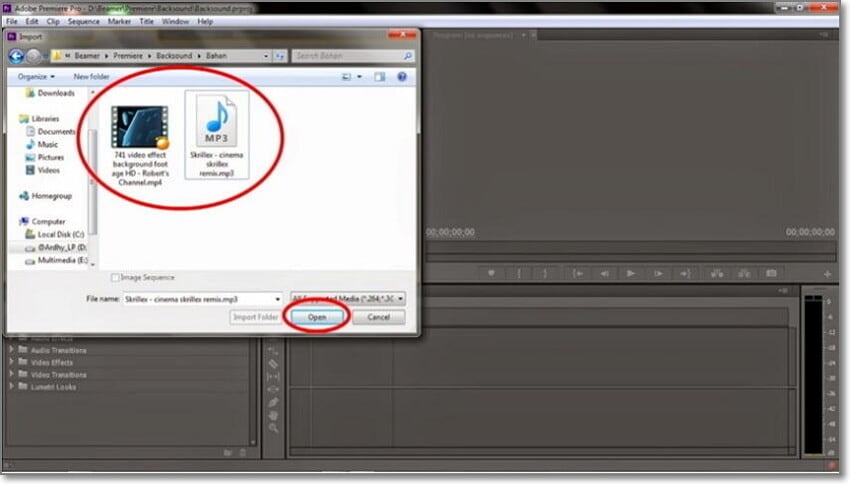Select Music in the Libraries list
This screenshot has height=484, width=850.
[x=42, y=144]
